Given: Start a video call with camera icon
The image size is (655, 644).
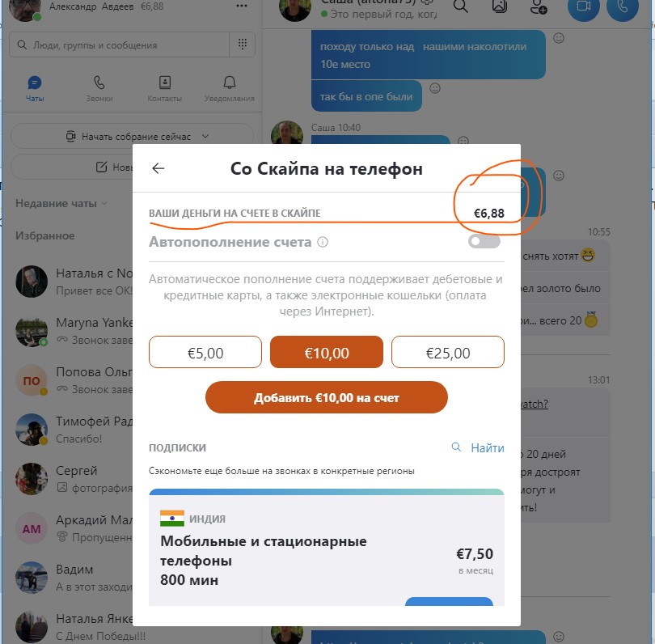Looking at the screenshot, I should 584,6.
